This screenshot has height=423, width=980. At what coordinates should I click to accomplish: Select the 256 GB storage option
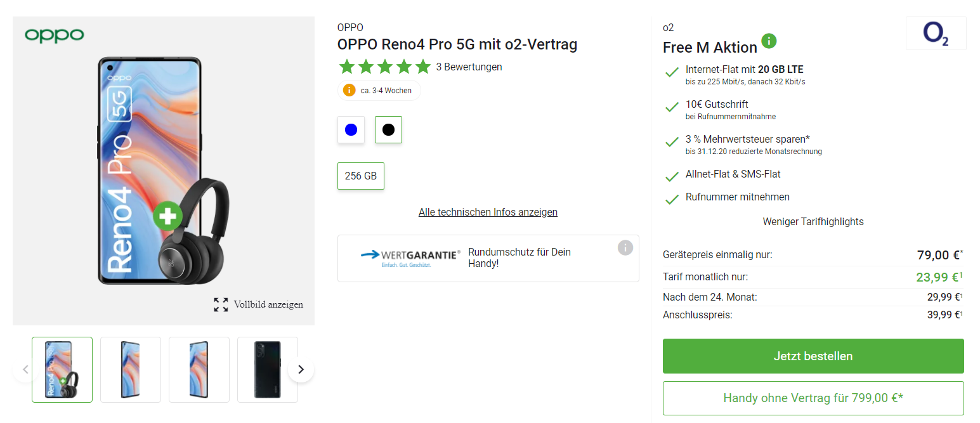pyautogui.click(x=361, y=176)
